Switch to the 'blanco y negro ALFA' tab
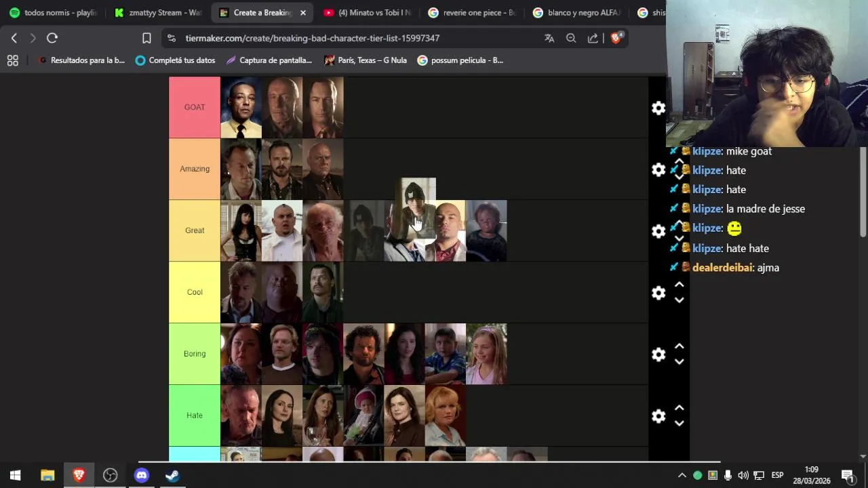The height and width of the screenshot is (488, 868). [x=576, y=13]
